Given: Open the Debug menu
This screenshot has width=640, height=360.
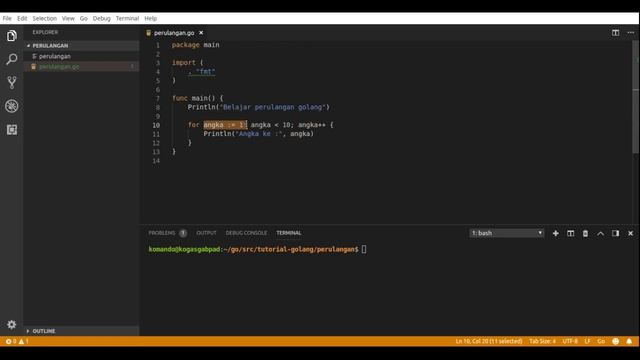Looking at the screenshot, I should (x=102, y=18).
